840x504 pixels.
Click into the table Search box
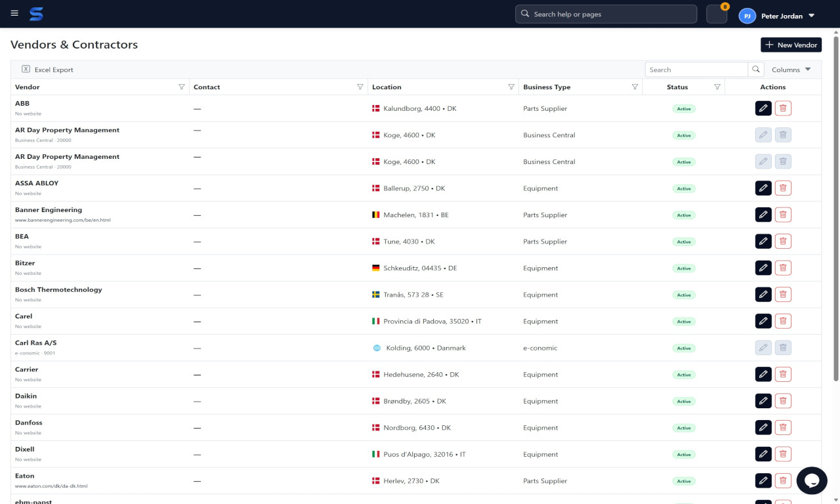click(696, 70)
